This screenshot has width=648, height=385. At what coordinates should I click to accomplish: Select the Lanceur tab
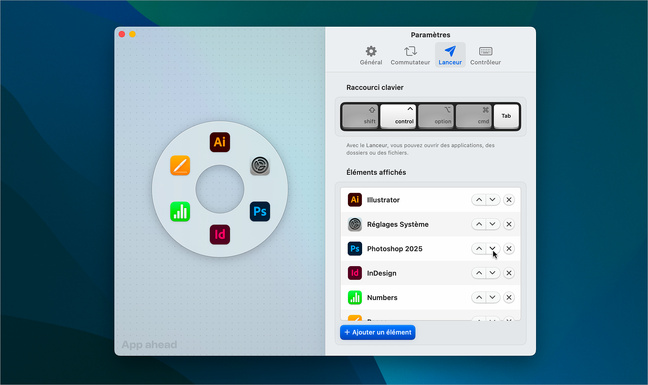click(450, 55)
